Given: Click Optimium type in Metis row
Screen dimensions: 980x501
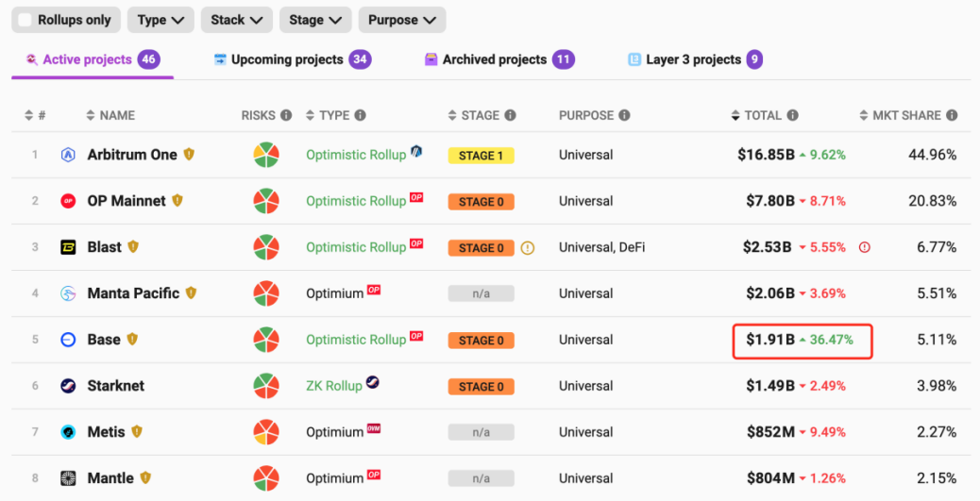Looking at the screenshot, I should pyautogui.click(x=335, y=432).
